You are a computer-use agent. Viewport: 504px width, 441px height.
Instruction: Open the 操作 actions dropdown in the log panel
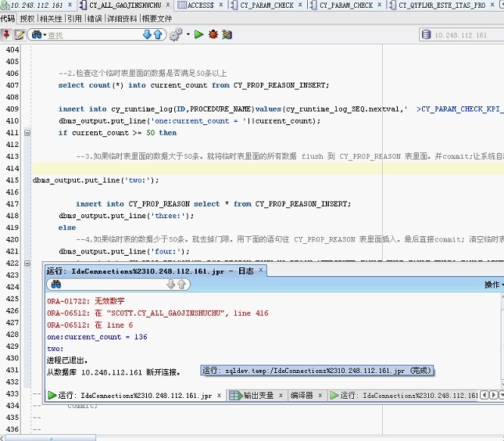[x=493, y=285]
